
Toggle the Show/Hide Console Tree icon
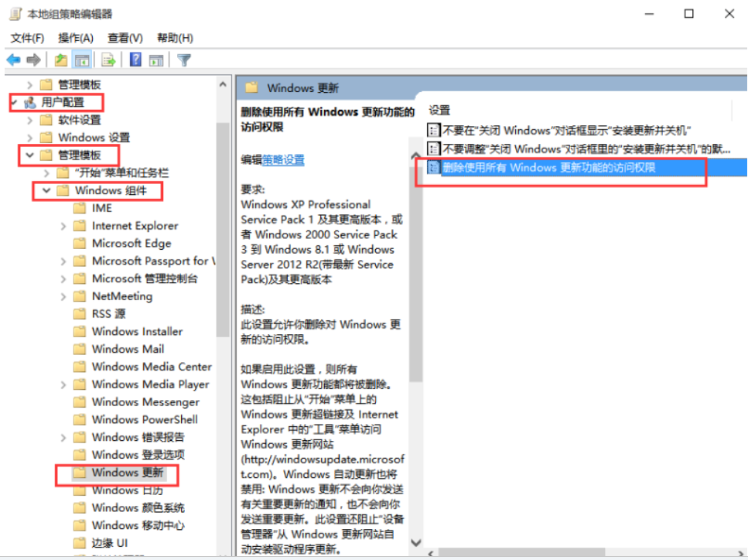82,60
